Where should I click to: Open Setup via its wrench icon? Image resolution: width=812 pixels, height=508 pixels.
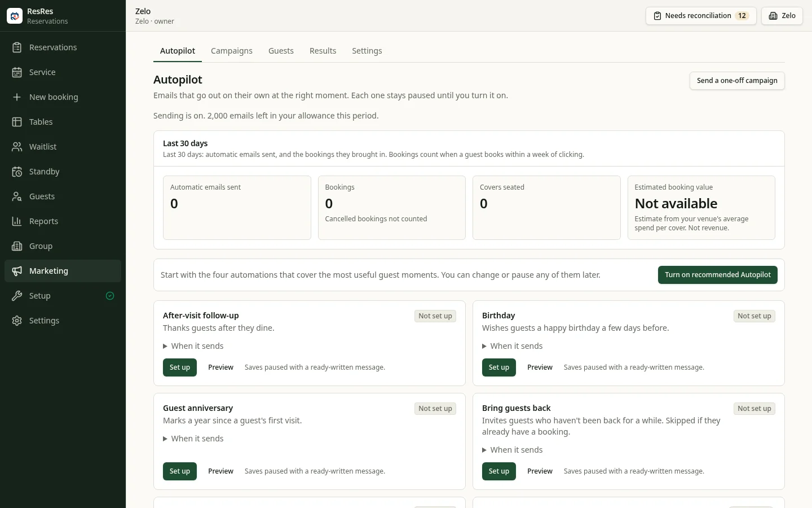pyautogui.click(x=17, y=296)
